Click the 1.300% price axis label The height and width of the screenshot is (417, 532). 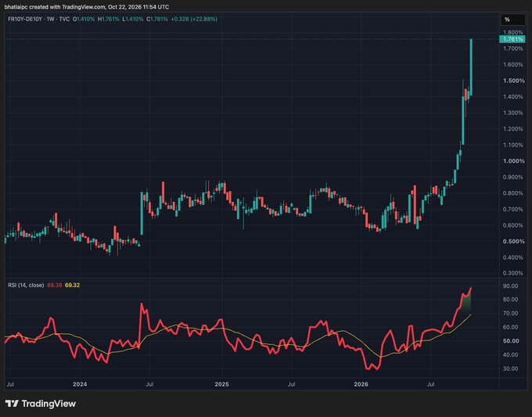point(513,113)
